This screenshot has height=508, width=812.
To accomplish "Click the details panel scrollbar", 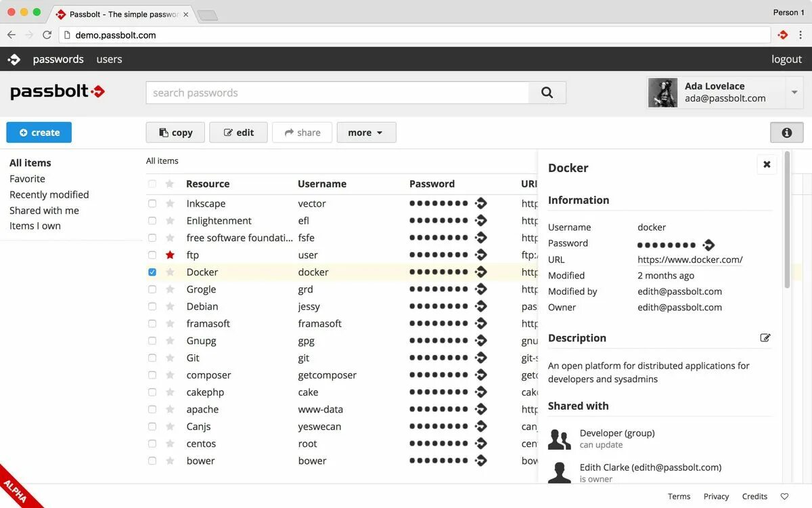I will click(787, 220).
